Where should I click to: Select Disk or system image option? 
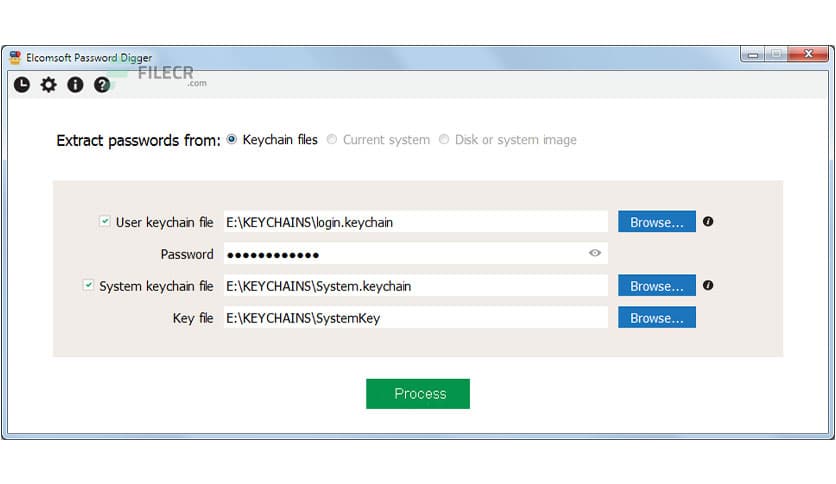[x=444, y=139]
